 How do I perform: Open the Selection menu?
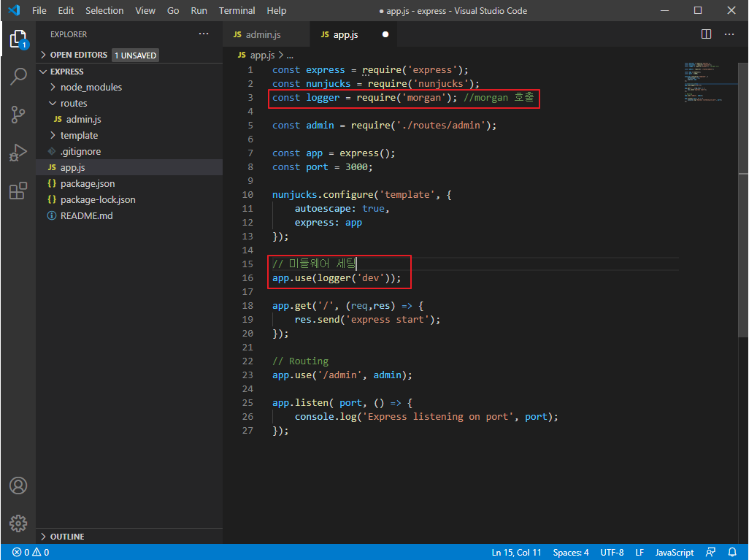click(104, 10)
